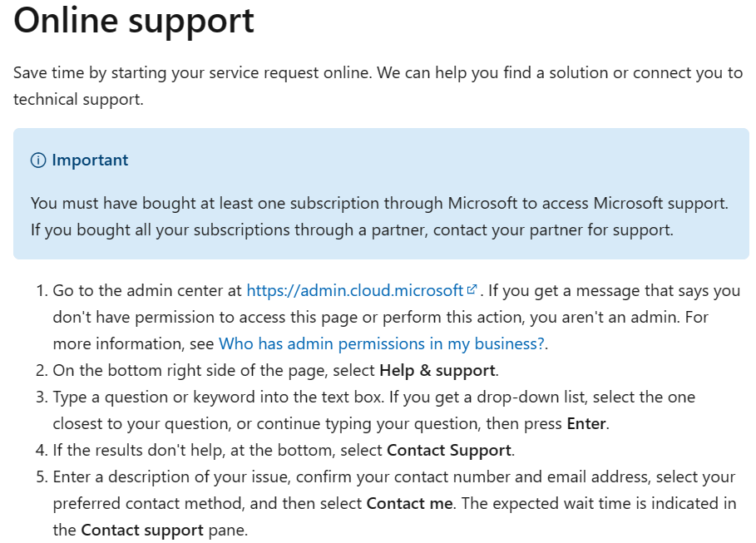The image size is (756, 543).
Task: Click the step 5 list number
Action: pyautogui.click(x=41, y=477)
